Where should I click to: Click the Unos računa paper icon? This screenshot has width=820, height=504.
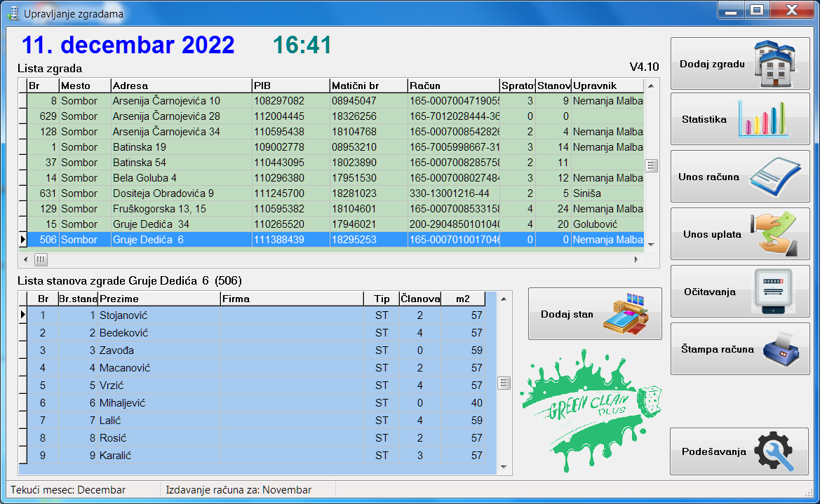[775, 177]
